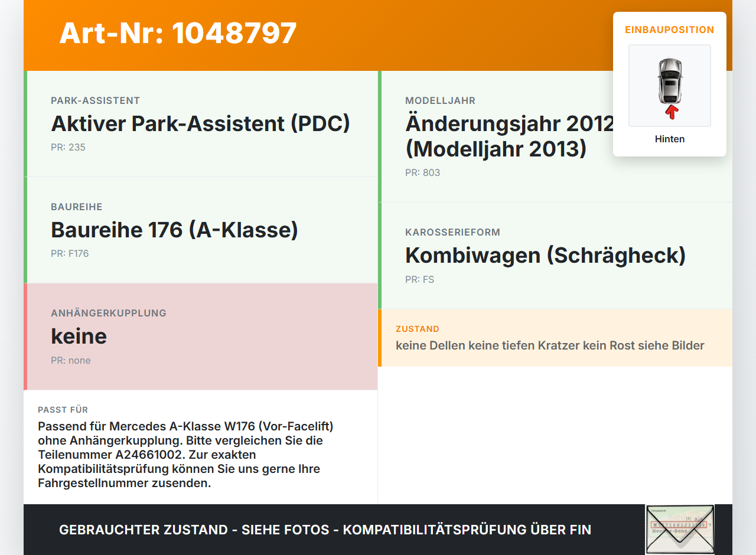Click the vehicle registration envelope thumbnail
This screenshot has height=555, width=756.
click(680, 530)
